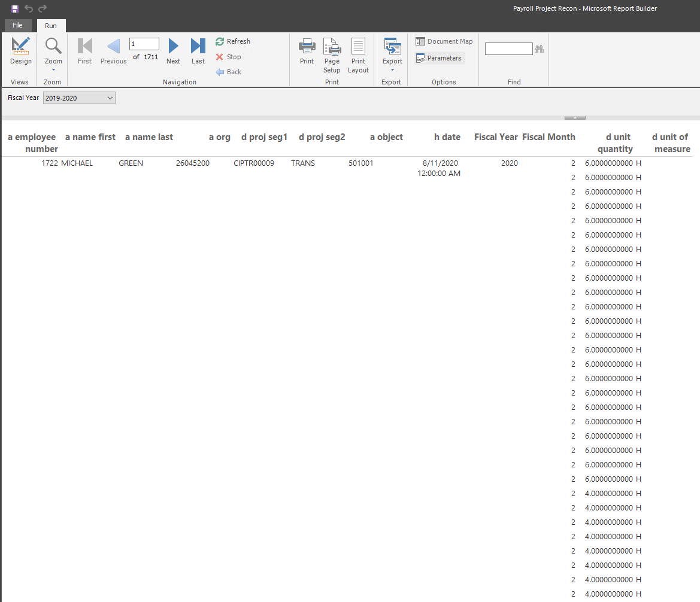Open the File tab

[17, 26]
